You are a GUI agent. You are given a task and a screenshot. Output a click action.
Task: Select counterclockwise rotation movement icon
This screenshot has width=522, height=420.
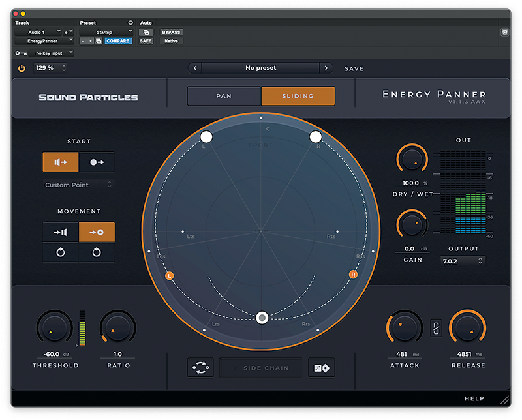coord(97,252)
